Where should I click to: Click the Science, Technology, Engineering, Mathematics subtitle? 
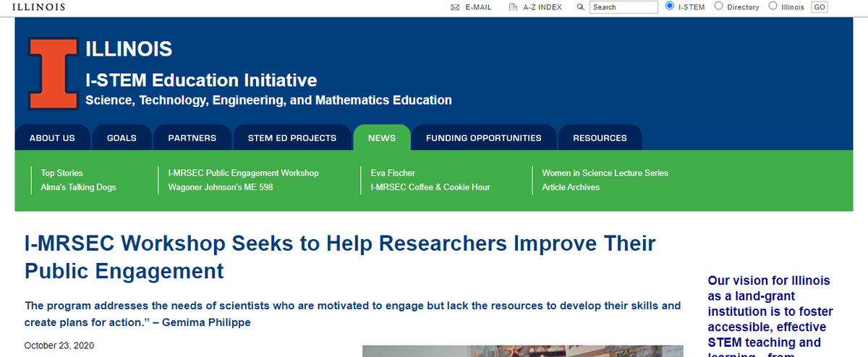268,100
